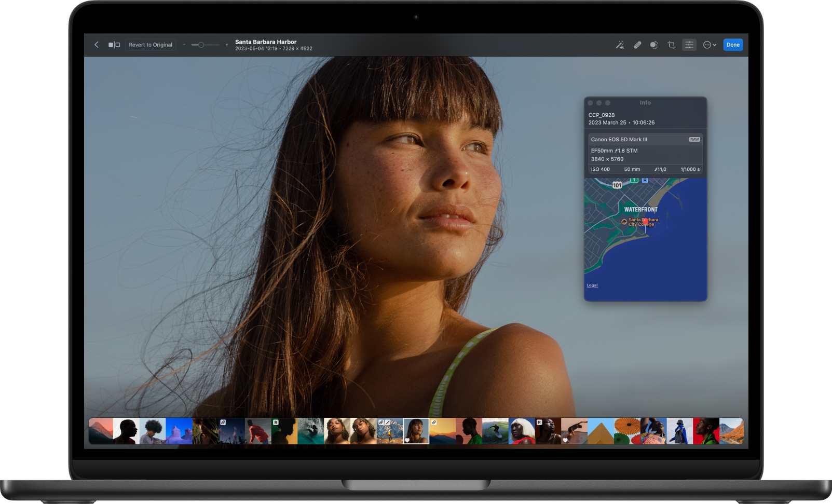Click Revert to Original

151,45
